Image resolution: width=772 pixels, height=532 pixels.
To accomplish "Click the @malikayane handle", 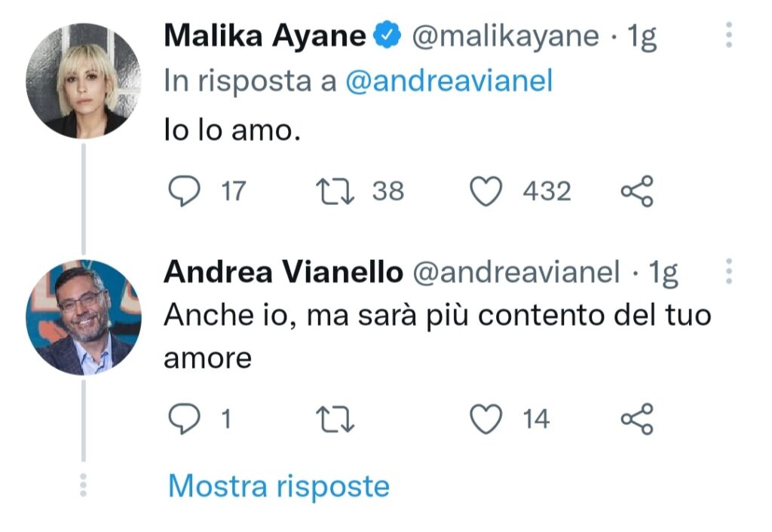I will point(504,35).
